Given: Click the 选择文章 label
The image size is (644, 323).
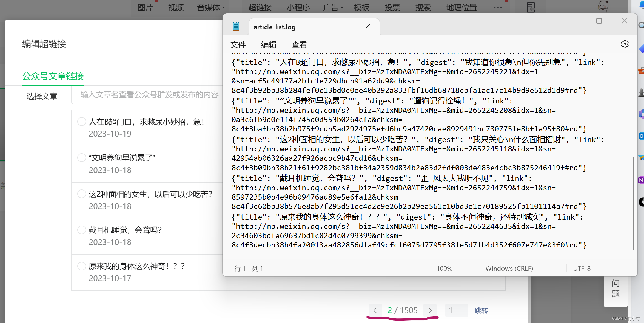Looking at the screenshot, I should coord(42,96).
